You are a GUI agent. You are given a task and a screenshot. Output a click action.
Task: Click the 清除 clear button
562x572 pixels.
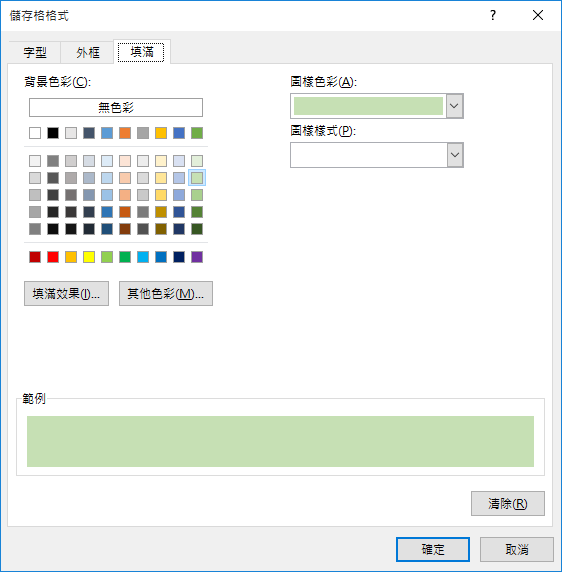tap(508, 503)
